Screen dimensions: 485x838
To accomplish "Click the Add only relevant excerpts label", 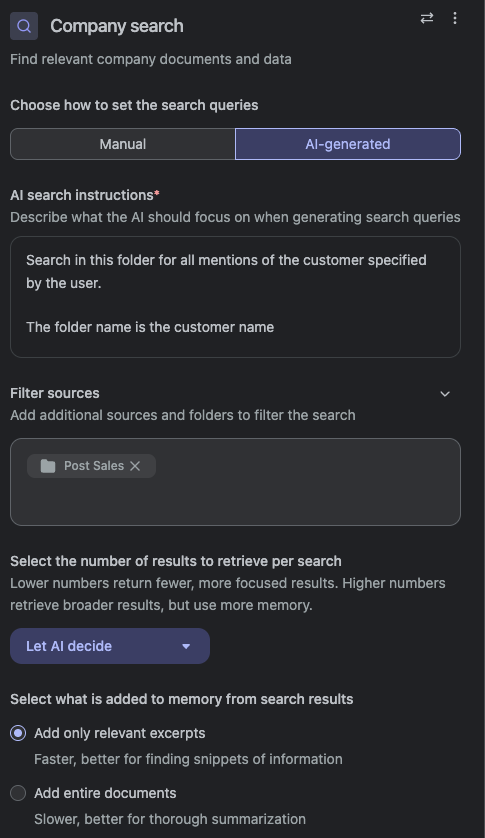I will click(x=120, y=733).
